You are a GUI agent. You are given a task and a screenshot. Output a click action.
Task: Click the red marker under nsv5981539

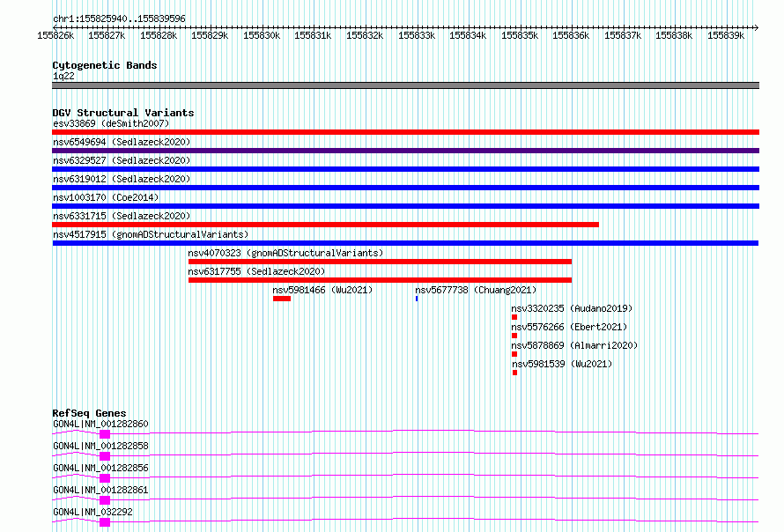515,373
